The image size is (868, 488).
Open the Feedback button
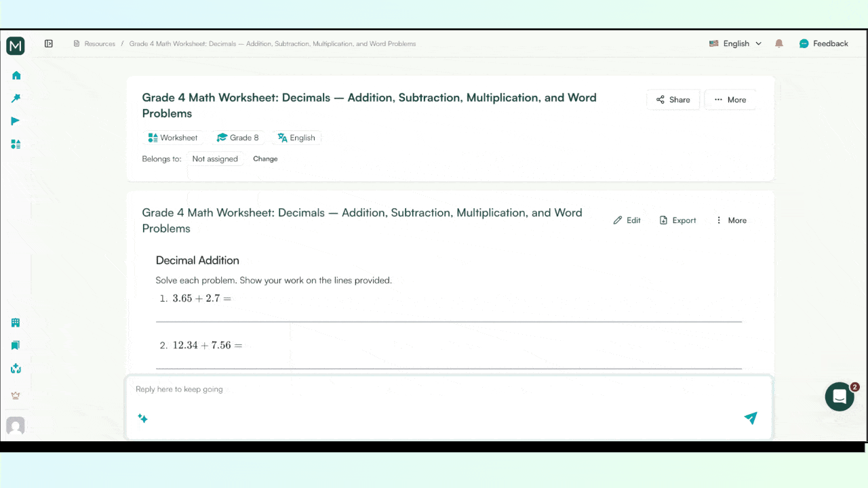coord(824,43)
